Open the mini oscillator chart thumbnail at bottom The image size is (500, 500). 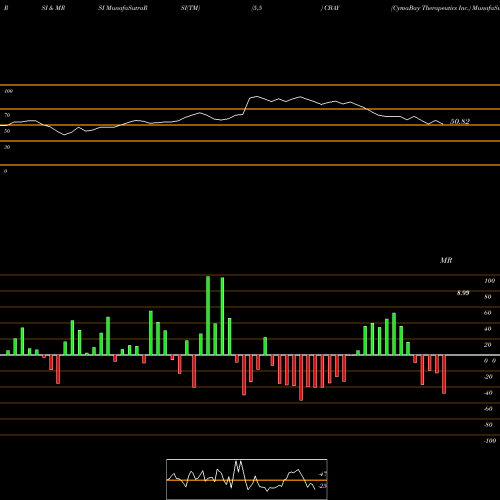tap(247, 479)
